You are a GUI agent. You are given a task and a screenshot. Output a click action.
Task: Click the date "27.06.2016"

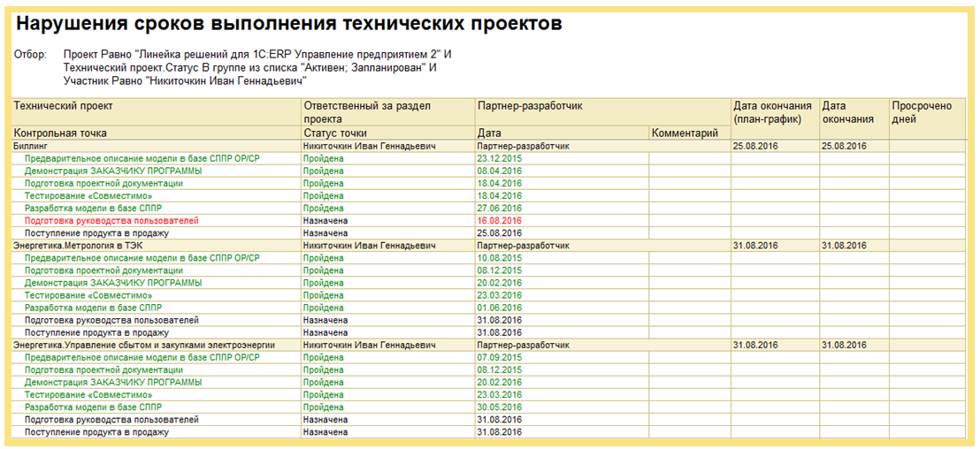click(499, 208)
